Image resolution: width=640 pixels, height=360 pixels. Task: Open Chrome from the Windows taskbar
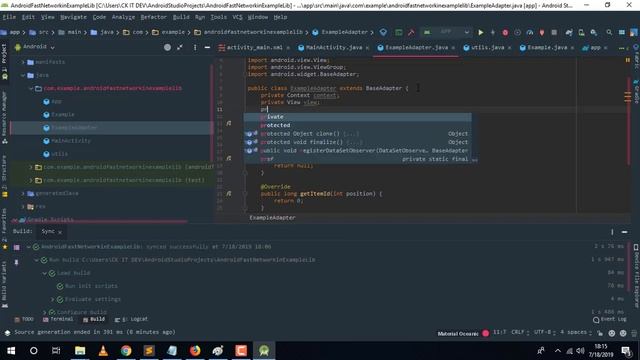pyautogui.click(x=126, y=351)
